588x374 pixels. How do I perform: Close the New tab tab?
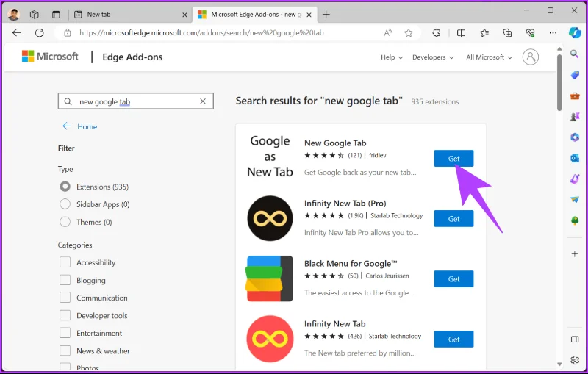(184, 15)
